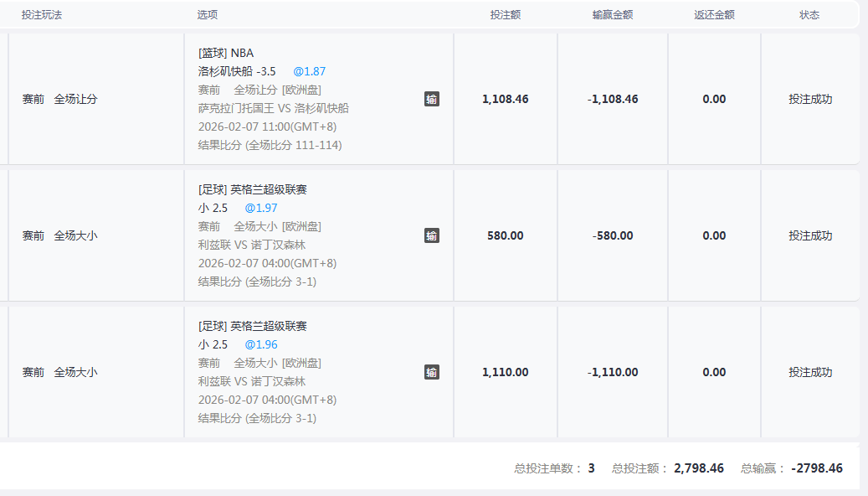Click 投注成功 status in the NBA row
This screenshot has height=496, width=868.
click(809, 99)
